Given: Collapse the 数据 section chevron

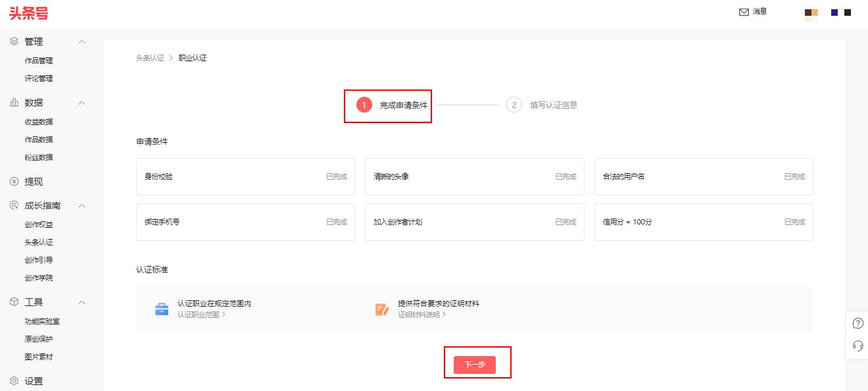Looking at the screenshot, I should coord(82,103).
